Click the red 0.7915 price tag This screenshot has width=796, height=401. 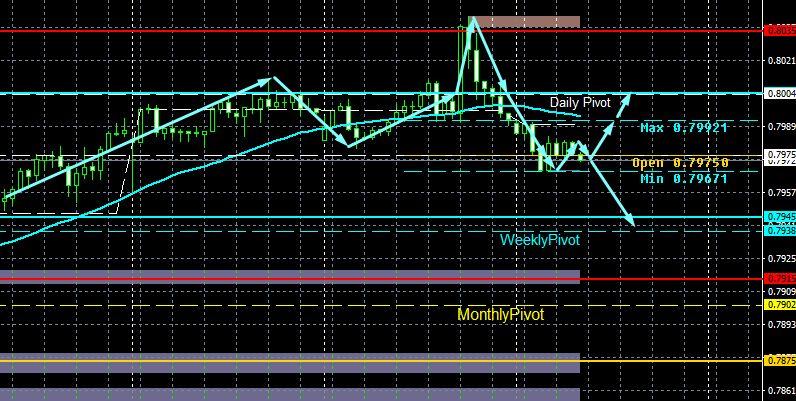coord(780,279)
